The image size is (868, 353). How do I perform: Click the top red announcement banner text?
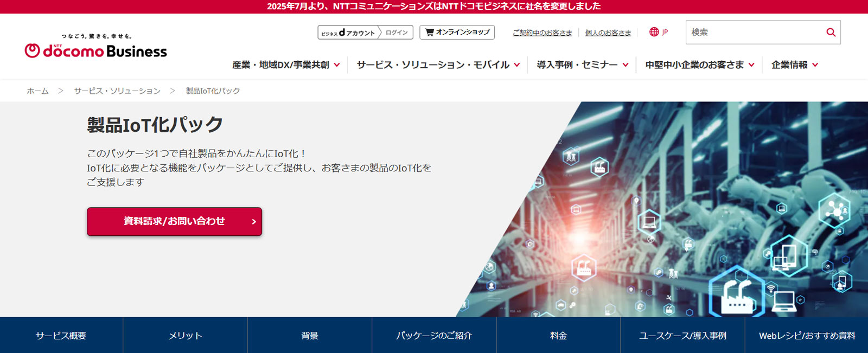[x=434, y=7]
